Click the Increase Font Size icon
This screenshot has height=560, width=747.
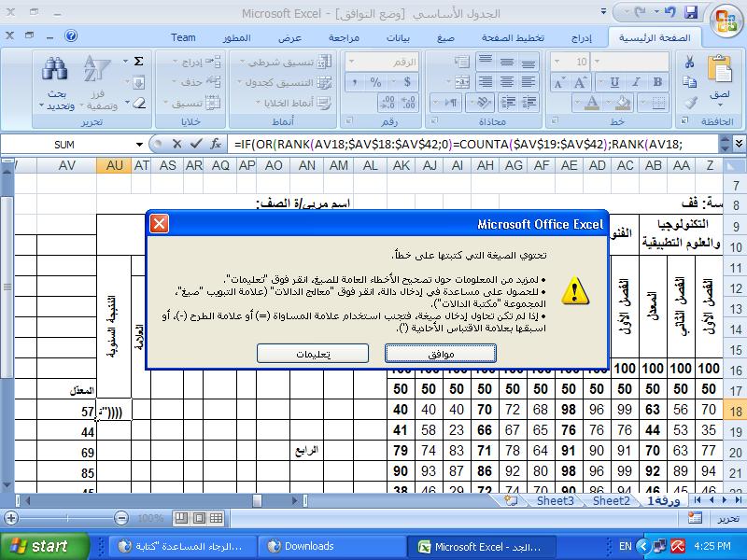tap(580, 82)
